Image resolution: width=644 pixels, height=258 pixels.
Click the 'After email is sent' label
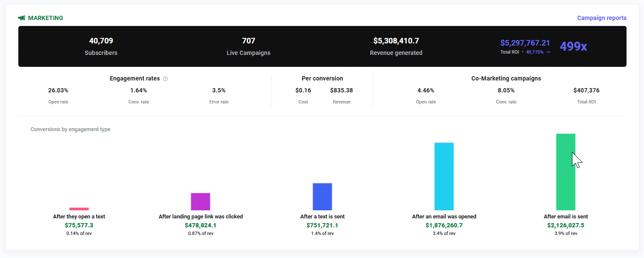coord(566,217)
